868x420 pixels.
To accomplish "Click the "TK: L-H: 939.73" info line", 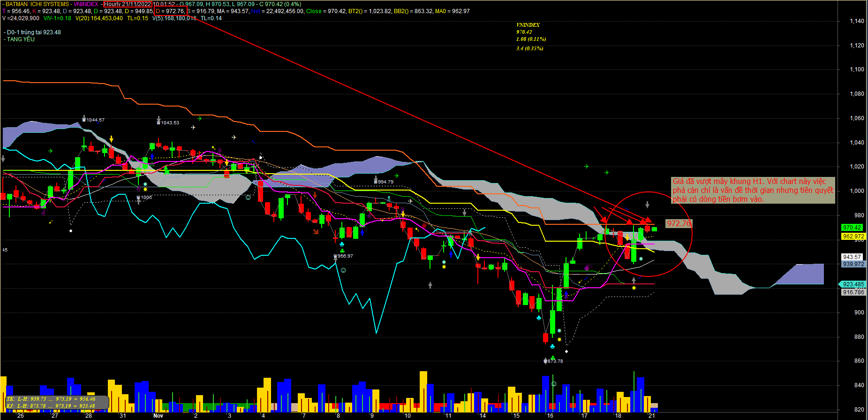I will (51, 399).
